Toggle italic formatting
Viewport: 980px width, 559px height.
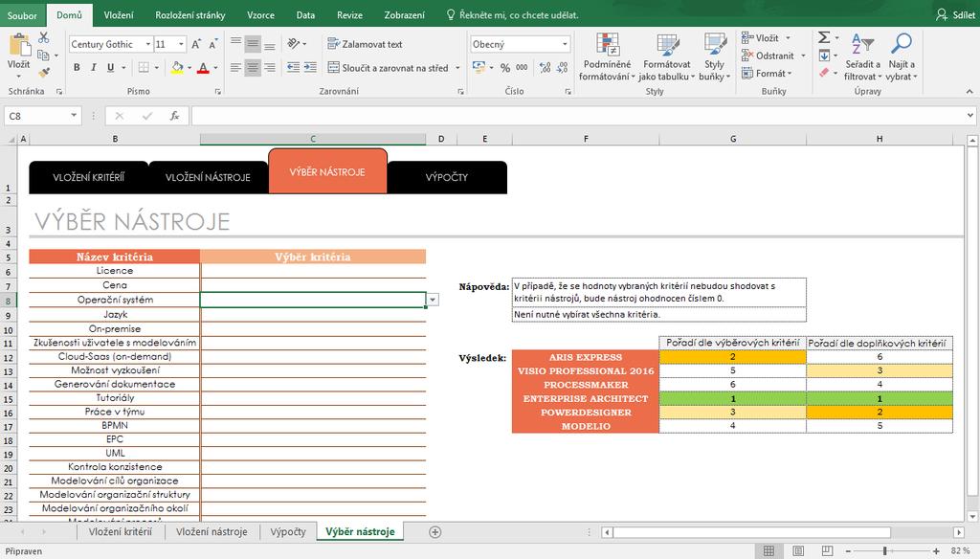click(x=93, y=68)
